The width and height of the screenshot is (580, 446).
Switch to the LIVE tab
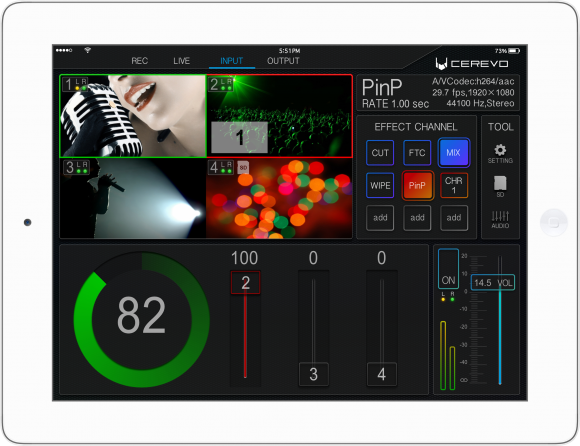(182, 61)
